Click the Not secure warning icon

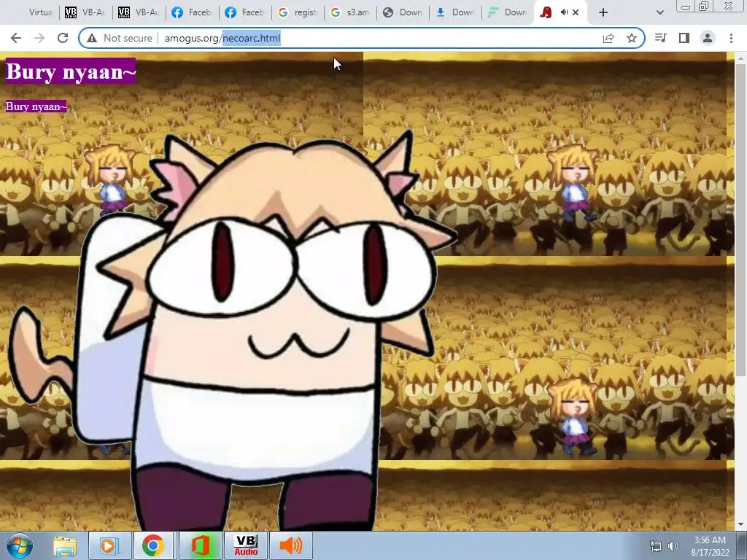click(92, 38)
